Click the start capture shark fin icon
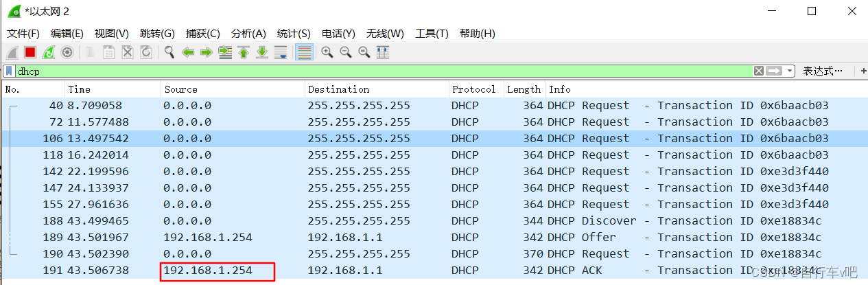The height and width of the screenshot is (285, 868). click(12, 52)
